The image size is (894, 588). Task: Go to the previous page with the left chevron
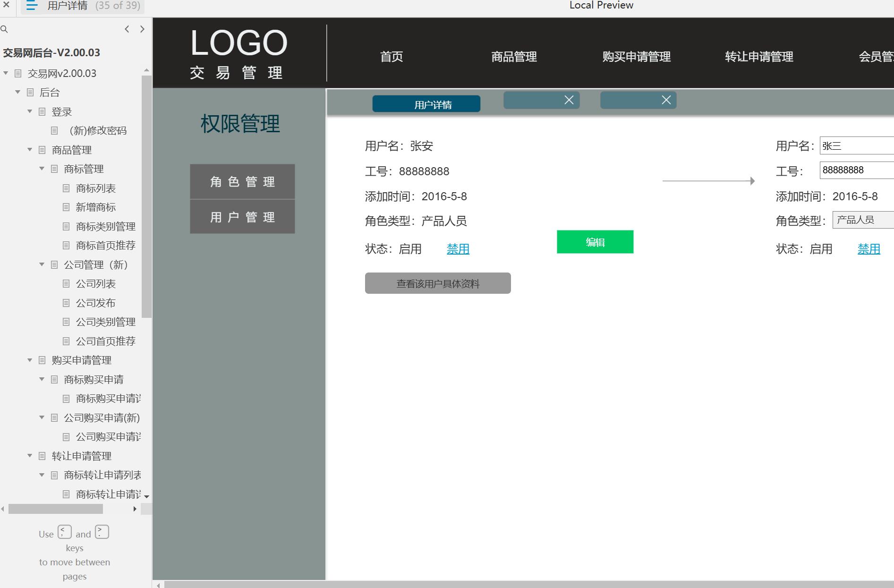point(127,29)
